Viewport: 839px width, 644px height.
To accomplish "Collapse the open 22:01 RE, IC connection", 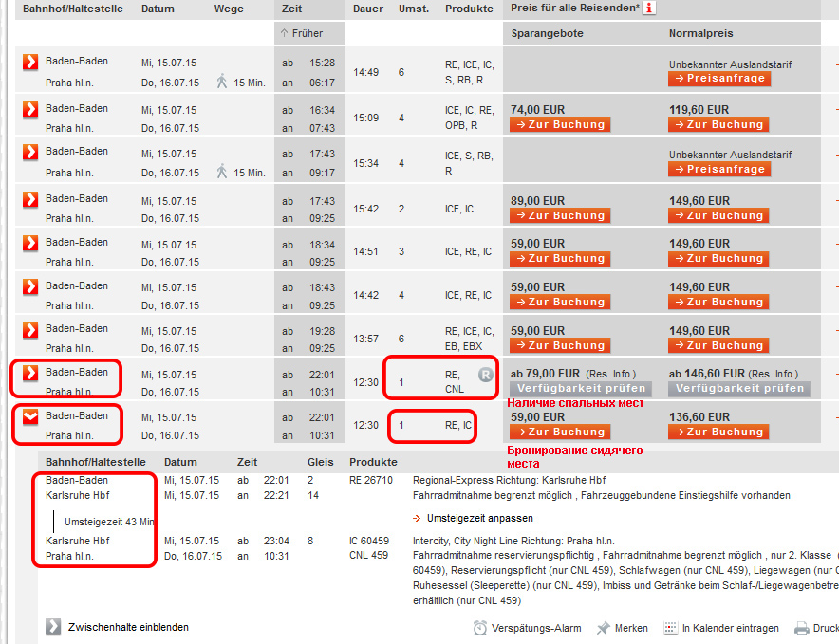I will (30, 416).
